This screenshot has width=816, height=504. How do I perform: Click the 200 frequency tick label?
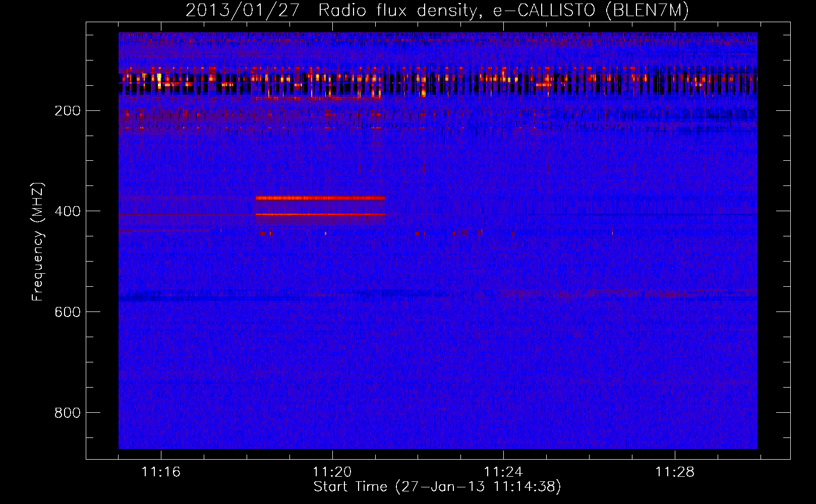click(x=68, y=111)
